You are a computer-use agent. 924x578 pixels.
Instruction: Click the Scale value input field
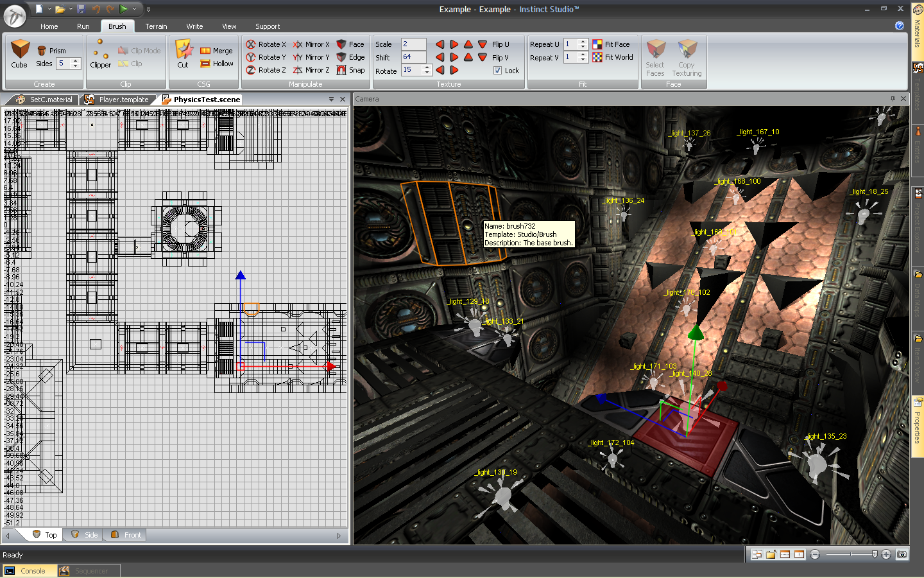click(x=413, y=44)
